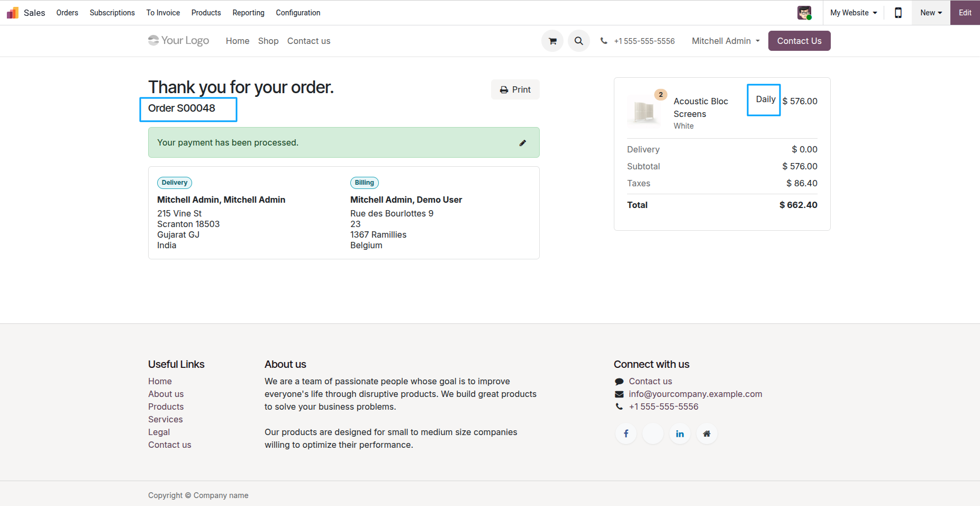Open Legal footer link

pos(159,432)
